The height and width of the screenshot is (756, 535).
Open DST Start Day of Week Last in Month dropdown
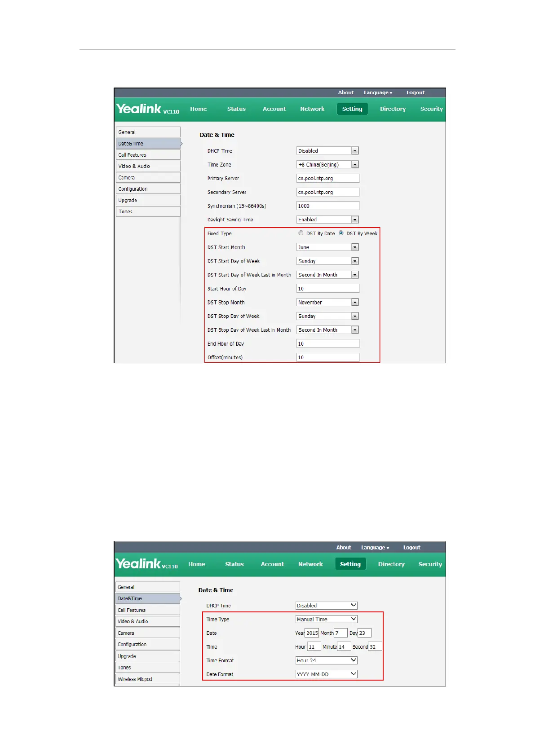327,275
